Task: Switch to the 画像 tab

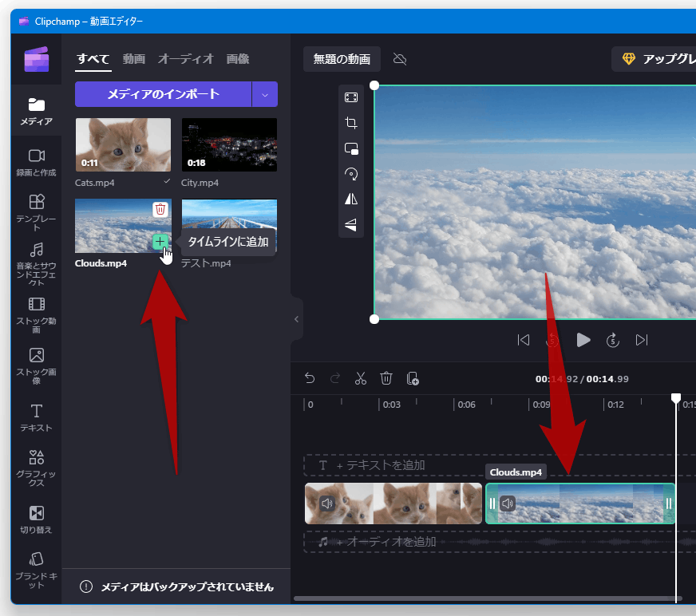Action: pos(238,59)
